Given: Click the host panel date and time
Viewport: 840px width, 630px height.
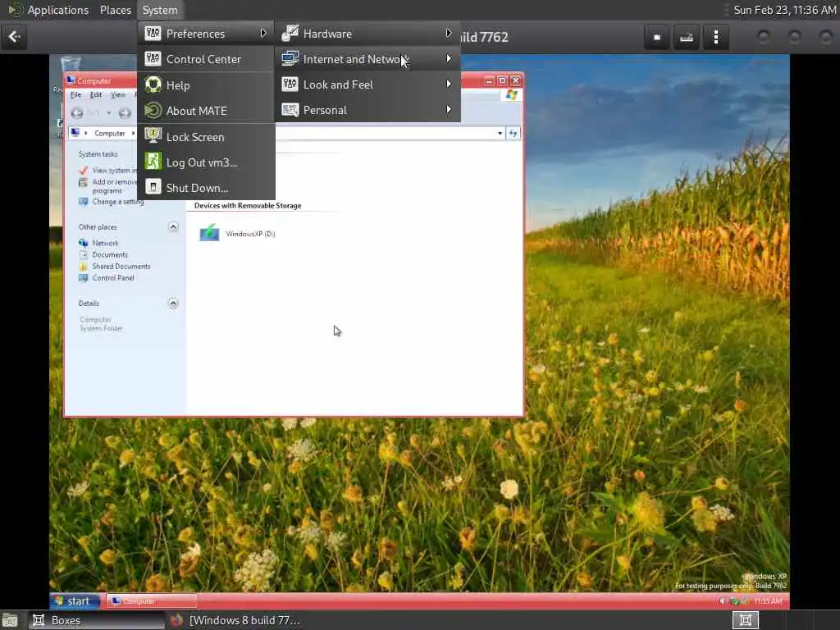Looking at the screenshot, I should tap(784, 10).
